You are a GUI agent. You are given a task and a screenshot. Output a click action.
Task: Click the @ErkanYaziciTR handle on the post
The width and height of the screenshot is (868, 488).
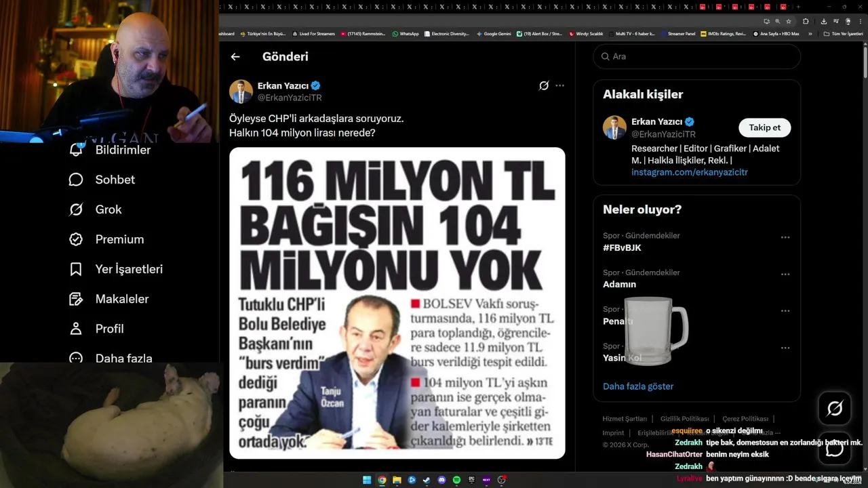290,98
